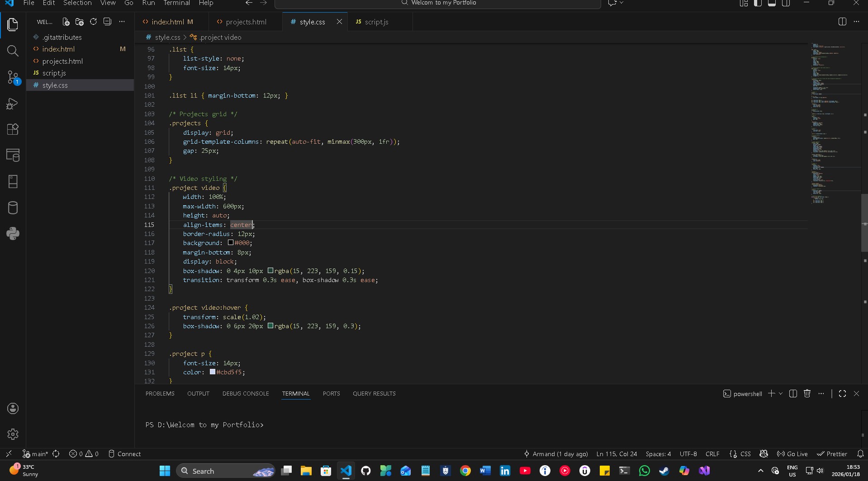Split the editor using the top-right icon
This screenshot has height=481, width=868.
pyautogui.click(x=842, y=21)
